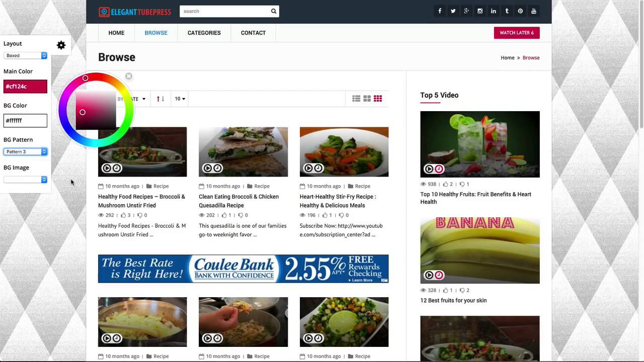The height and width of the screenshot is (362, 644).
Task: Click the saturation square marker
Action: click(x=83, y=112)
